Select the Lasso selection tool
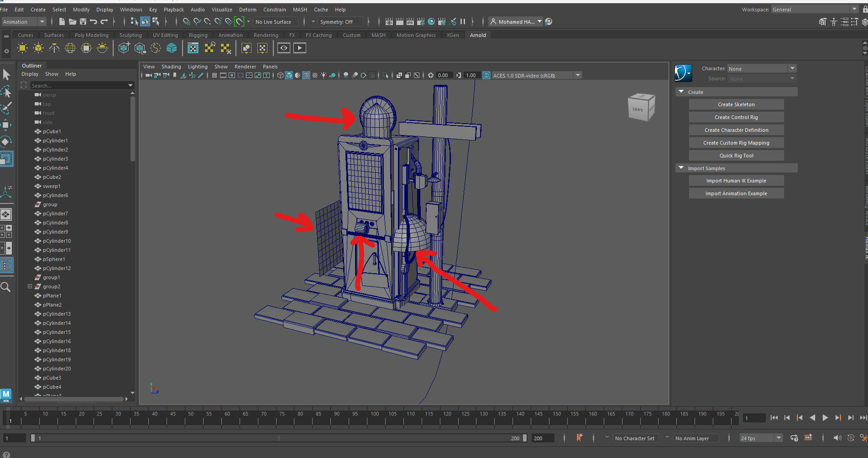868x458 pixels. 6,91
